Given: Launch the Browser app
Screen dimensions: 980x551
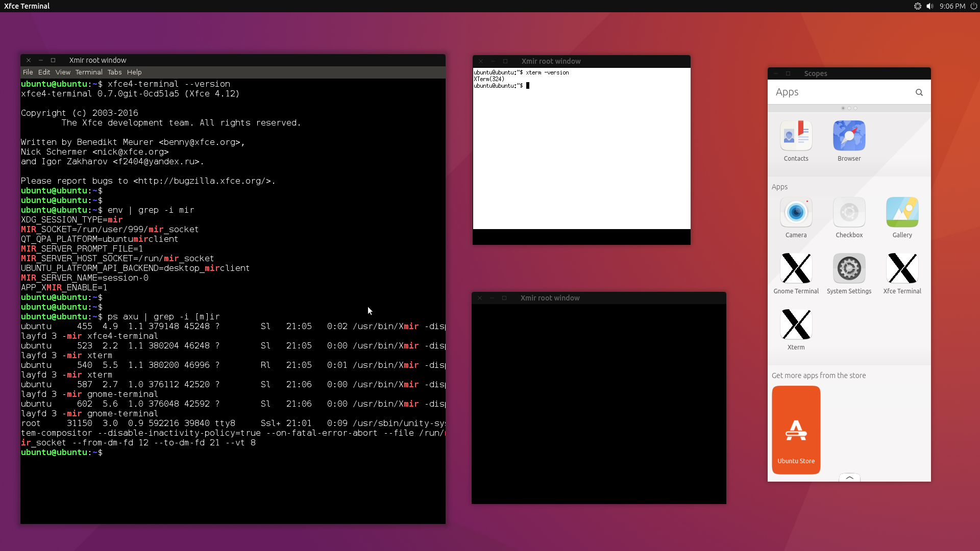Looking at the screenshot, I should pos(849,136).
